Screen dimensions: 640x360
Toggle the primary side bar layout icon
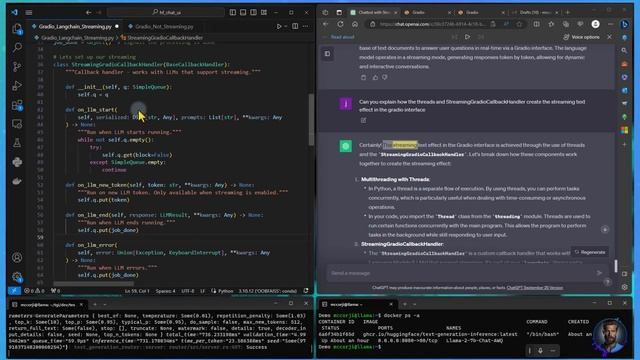pos(233,12)
